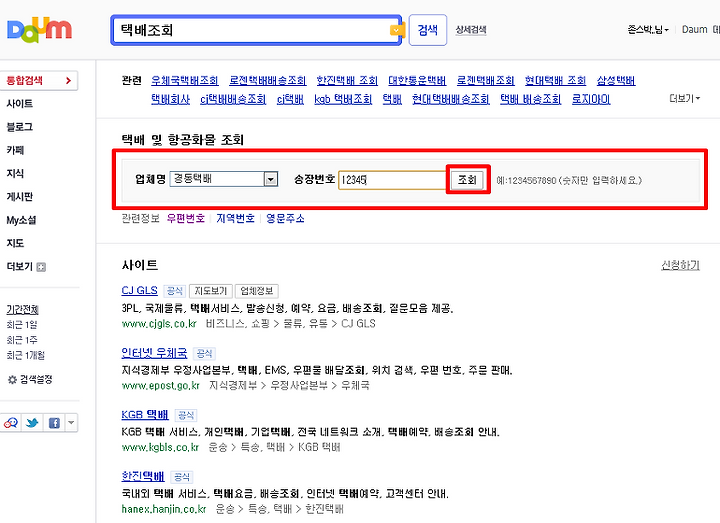Click the 검색 search button

point(428,30)
